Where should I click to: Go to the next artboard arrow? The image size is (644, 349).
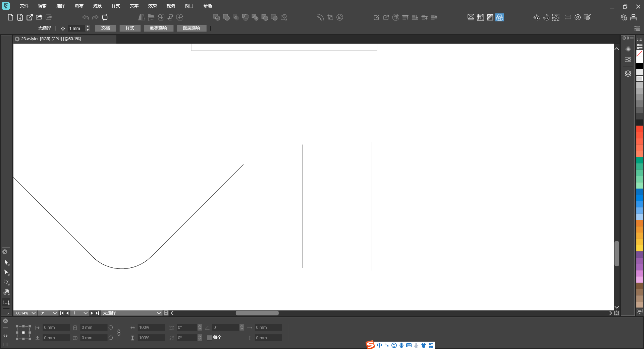point(92,313)
